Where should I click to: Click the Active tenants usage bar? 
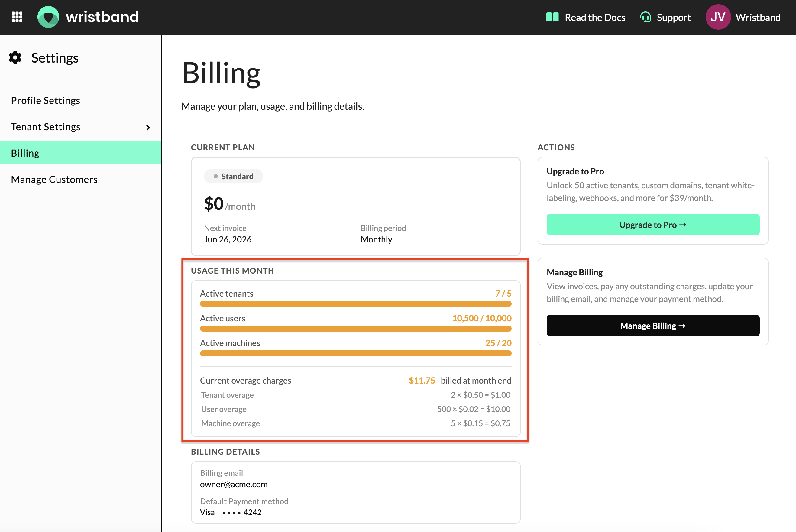point(355,304)
